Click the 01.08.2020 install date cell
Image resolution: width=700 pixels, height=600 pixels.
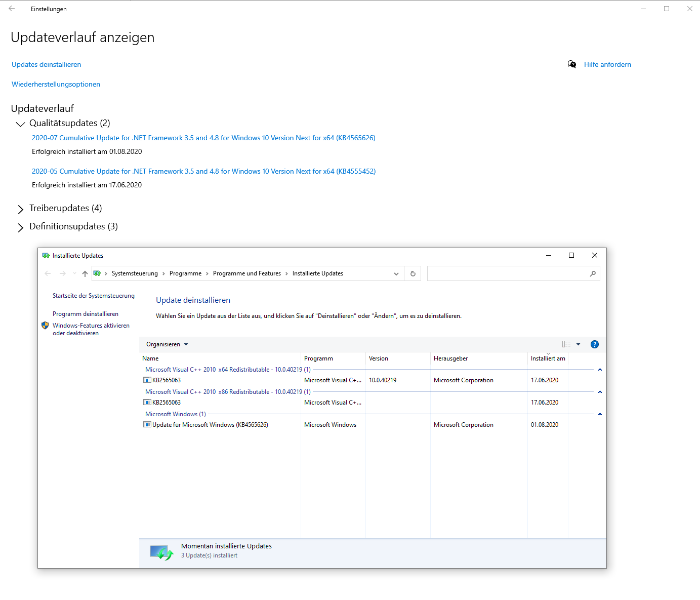pos(545,425)
